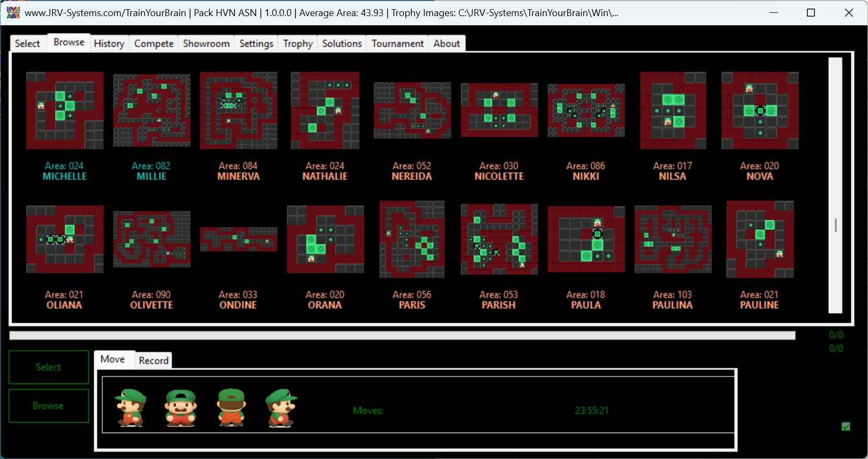
Task: Click the back-facing character move icon
Action: tap(232, 408)
